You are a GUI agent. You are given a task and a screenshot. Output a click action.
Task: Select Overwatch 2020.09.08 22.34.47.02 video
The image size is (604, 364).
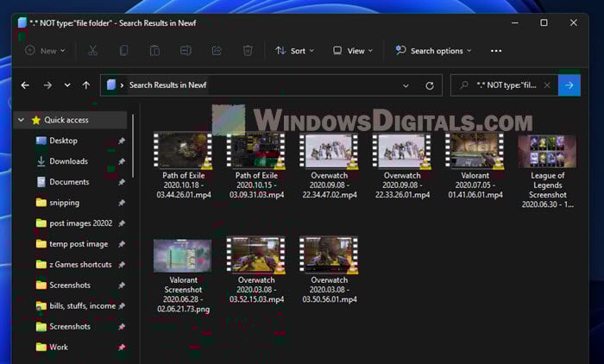pyautogui.click(x=329, y=151)
